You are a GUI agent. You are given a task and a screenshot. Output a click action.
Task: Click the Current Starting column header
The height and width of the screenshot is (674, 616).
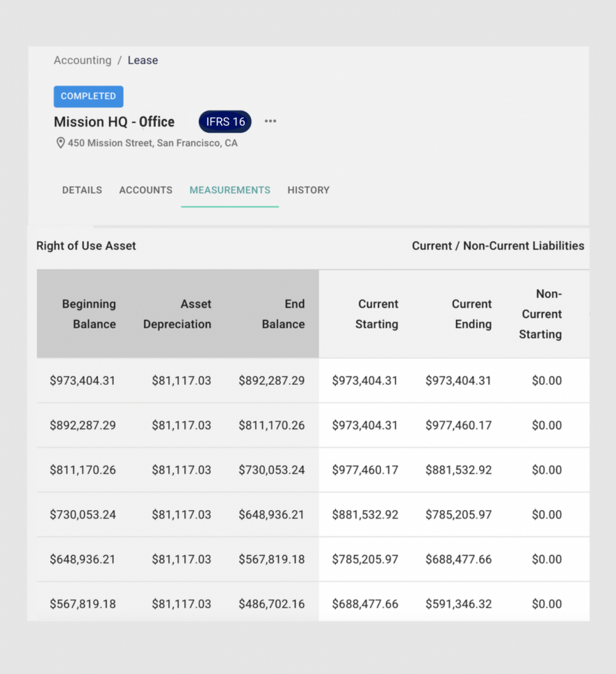[376, 314]
